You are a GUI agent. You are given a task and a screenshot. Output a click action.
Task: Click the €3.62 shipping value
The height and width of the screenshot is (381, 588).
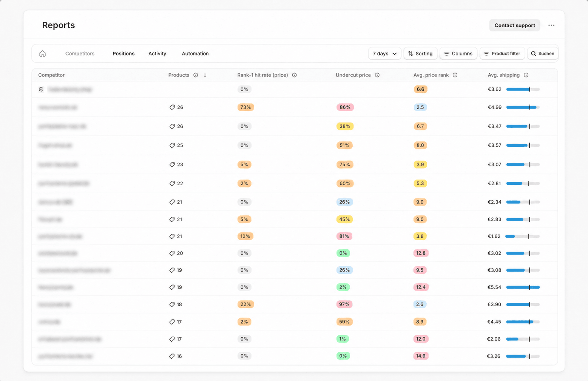[494, 89]
